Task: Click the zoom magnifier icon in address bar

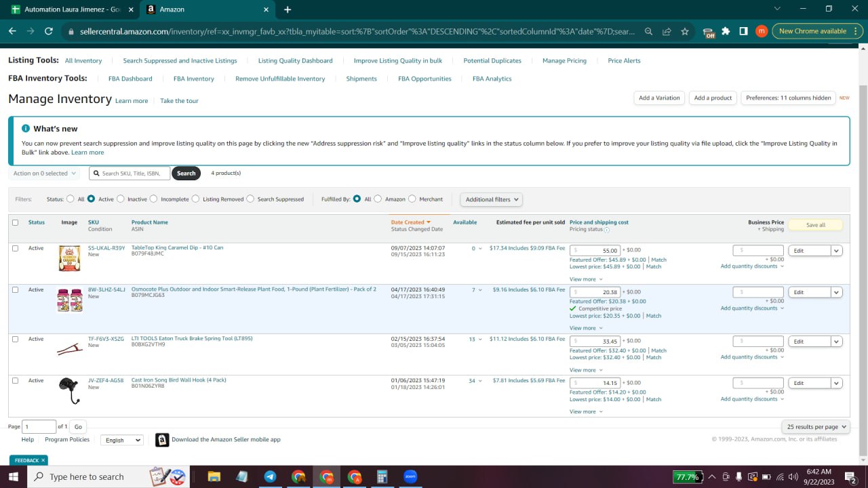Action: click(x=649, y=31)
